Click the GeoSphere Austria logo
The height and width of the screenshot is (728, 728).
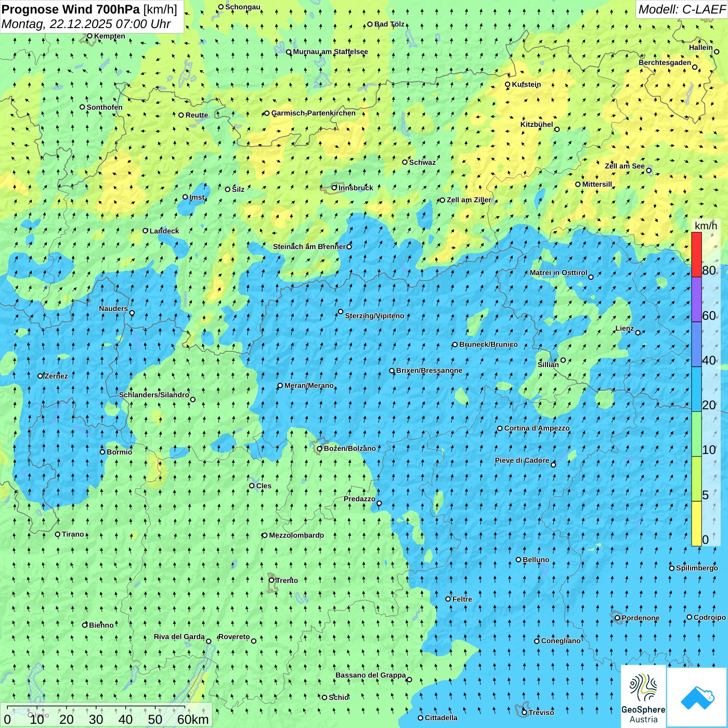(x=643, y=696)
